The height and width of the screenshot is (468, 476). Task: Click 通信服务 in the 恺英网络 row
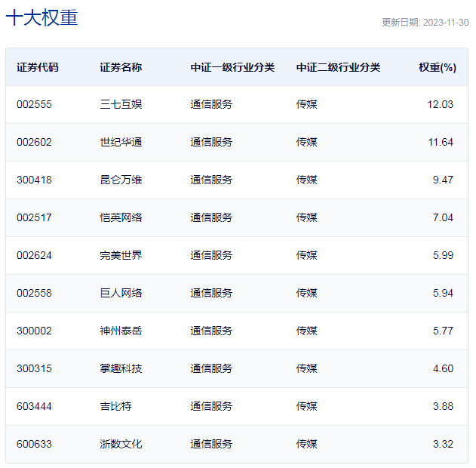tap(211, 217)
